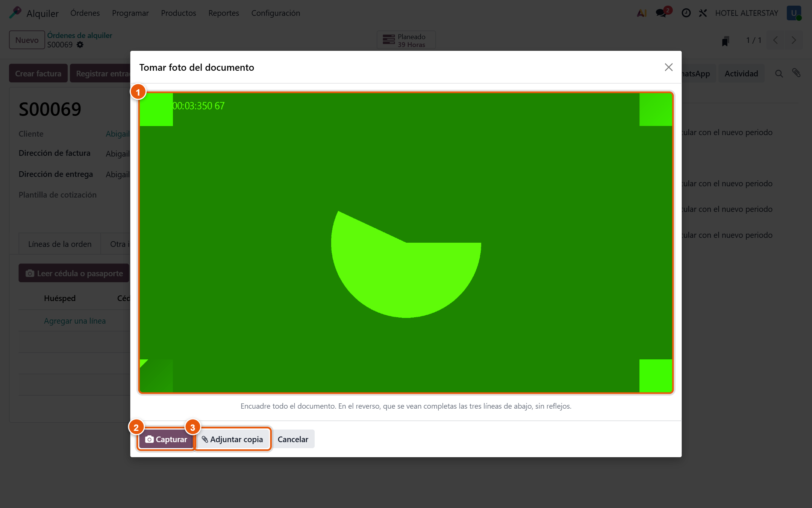Image resolution: width=812 pixels, height=508 pixels.
Task: Open the AI assistant icon in the top bar
Action: click(642, 13)
